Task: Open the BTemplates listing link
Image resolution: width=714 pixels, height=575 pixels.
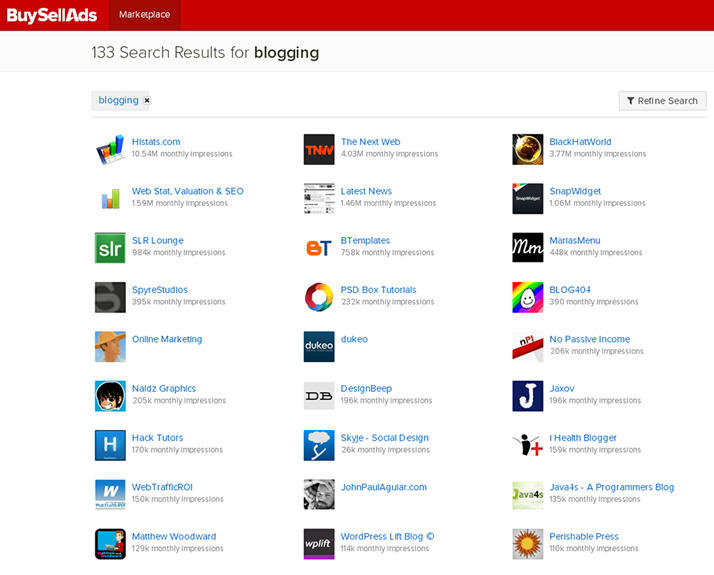Action: point(365,240)
